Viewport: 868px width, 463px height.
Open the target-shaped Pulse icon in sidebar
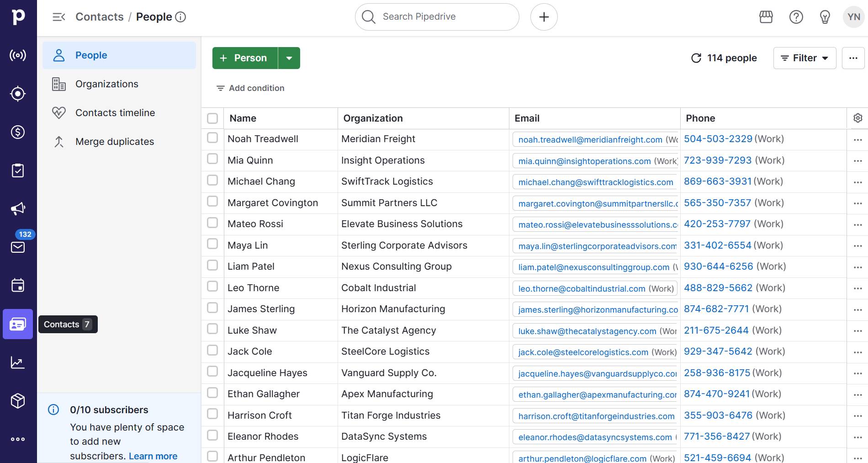click(x=18, y=94)
